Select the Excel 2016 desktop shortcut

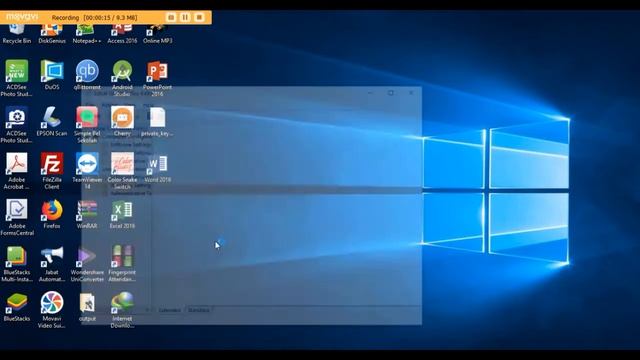[x=122, y=214]
